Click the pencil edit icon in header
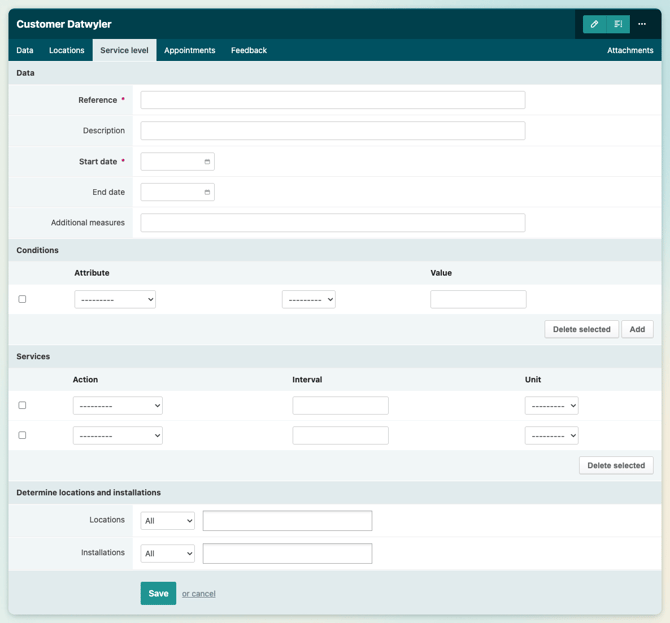Viewport: 670px width, 623px height. [594, 24]
